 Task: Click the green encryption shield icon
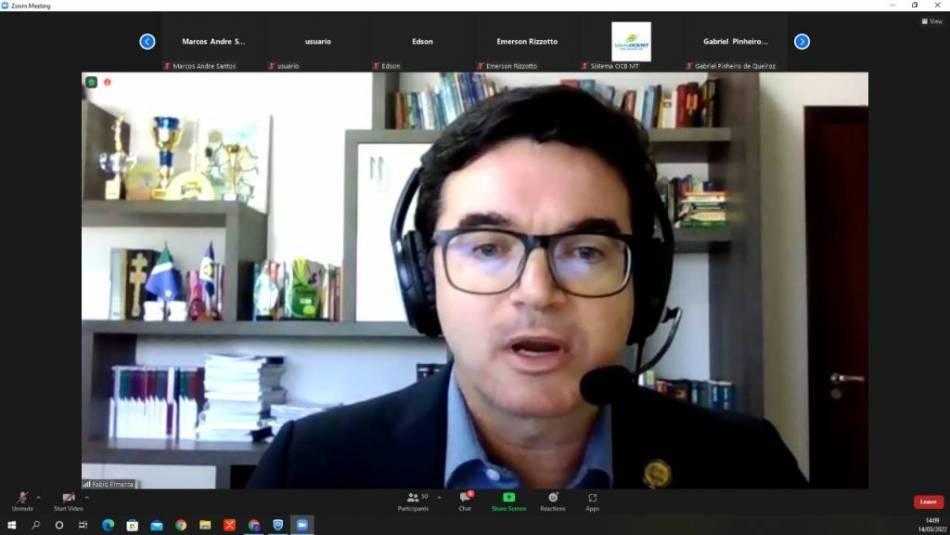tap(91, 82)
